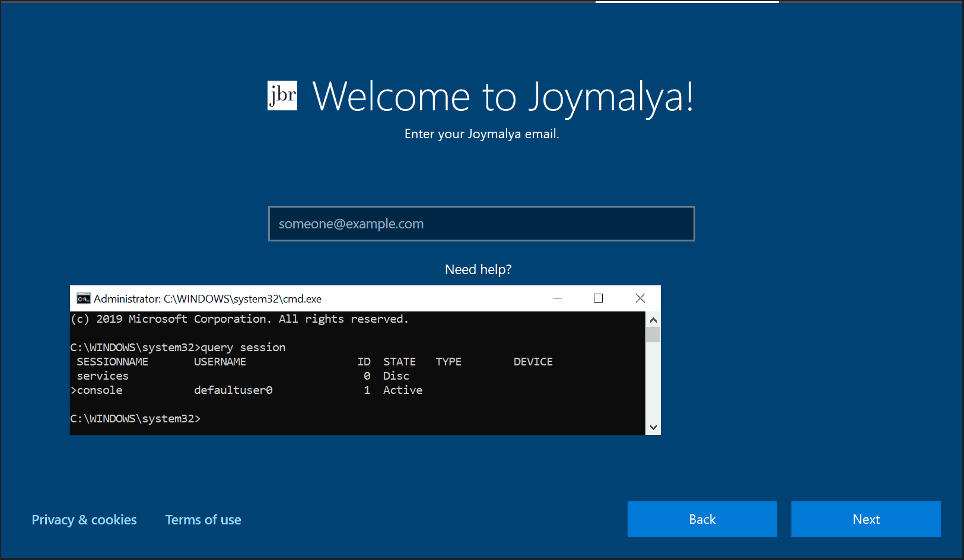Continue setup with Next button

[x=866, y=519]
